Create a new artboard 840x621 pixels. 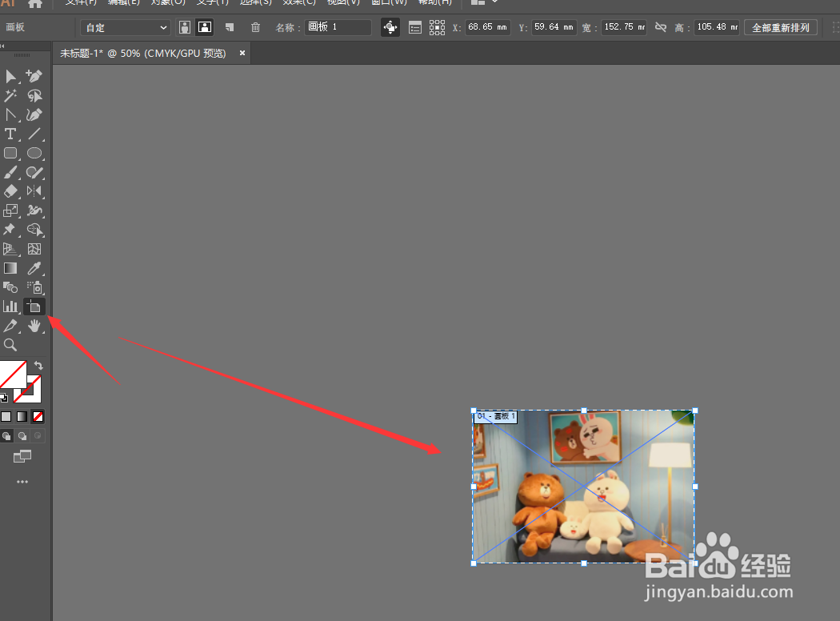(230, 27)
